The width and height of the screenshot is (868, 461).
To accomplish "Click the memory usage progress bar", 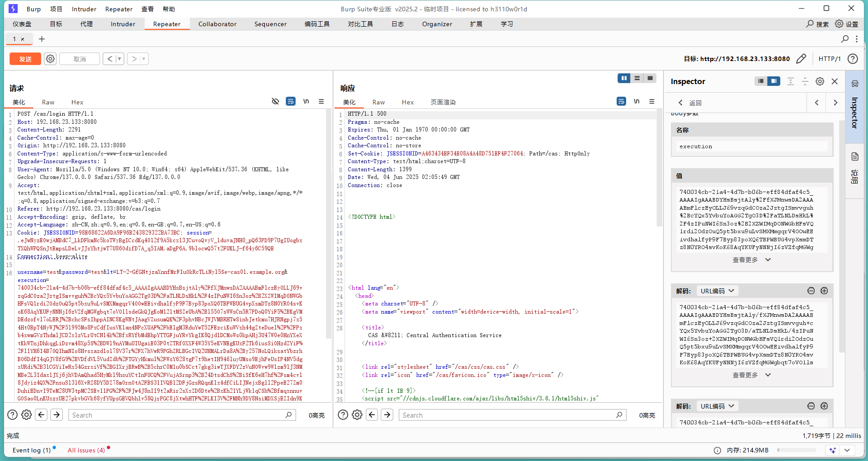I will [x=797, y=450].
